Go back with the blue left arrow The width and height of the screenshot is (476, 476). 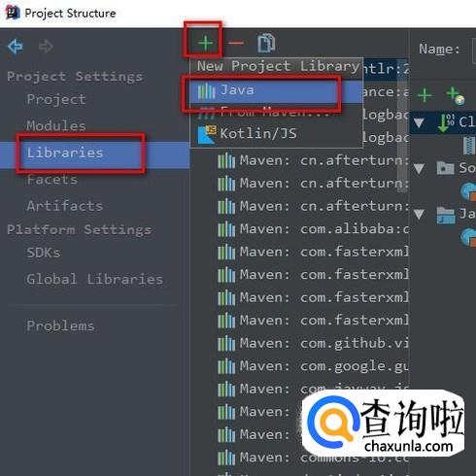pyautogui.click(x=16, y=47)
